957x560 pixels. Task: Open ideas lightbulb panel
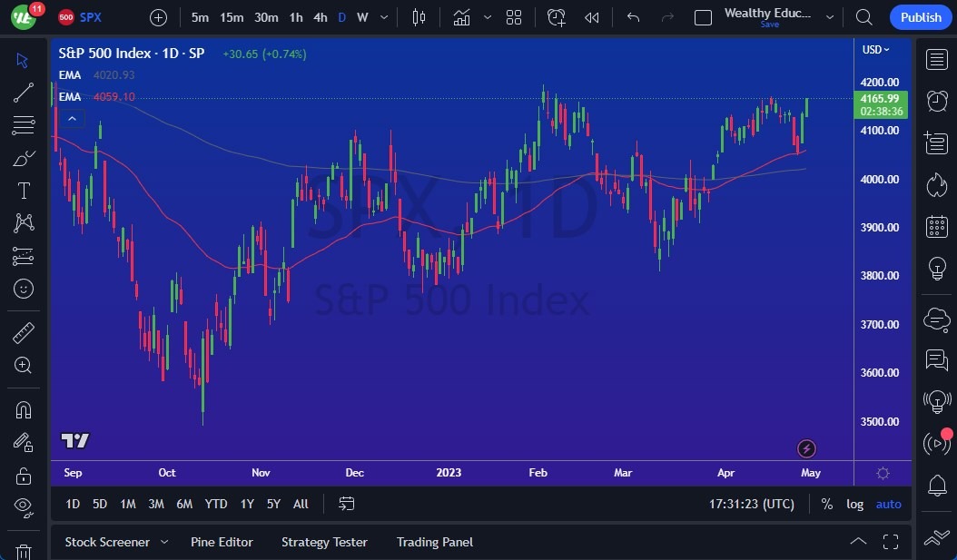coord(936,269)
